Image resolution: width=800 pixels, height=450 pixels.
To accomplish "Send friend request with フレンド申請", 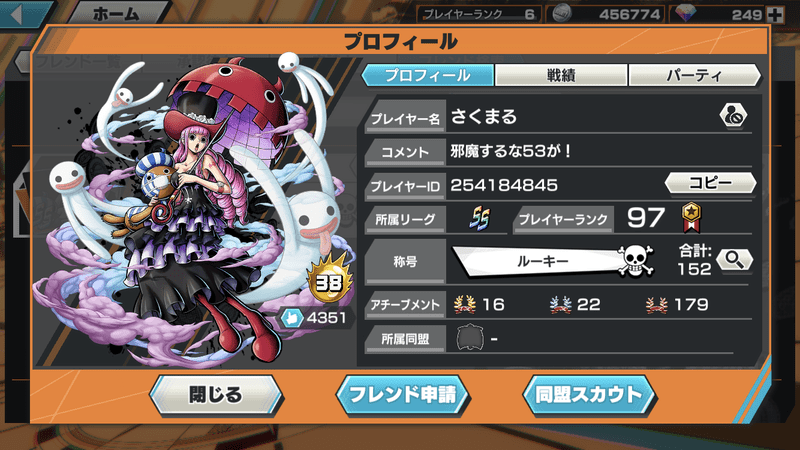I will 403,395.
